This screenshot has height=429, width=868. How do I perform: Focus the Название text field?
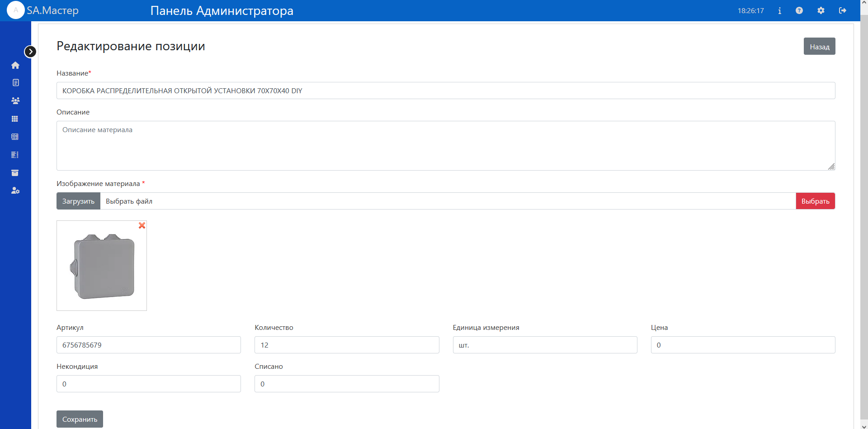pyautogui.click(x=445, y=91)
